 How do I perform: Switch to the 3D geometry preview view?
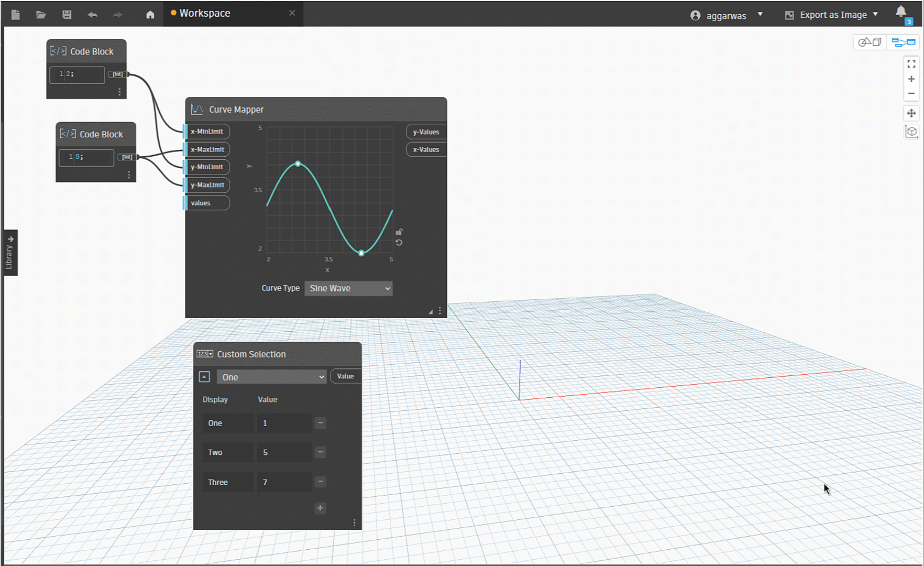(870, 42)
